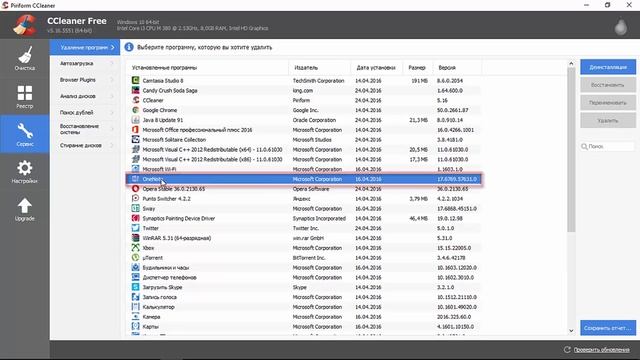
Task: Click the Удалить delete button
Action: [608, 120]
